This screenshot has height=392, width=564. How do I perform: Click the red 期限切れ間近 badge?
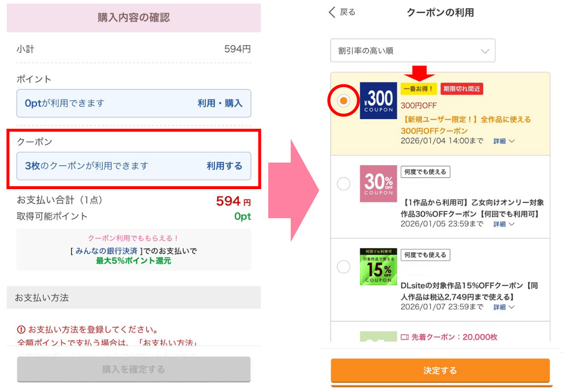click(x=462, y=89)
